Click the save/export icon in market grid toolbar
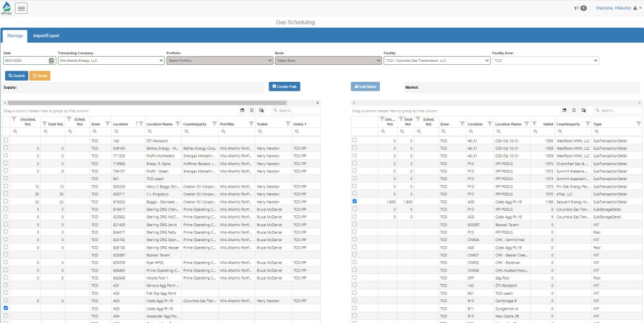This screenshot has width=644, height=323. [564, 111]
